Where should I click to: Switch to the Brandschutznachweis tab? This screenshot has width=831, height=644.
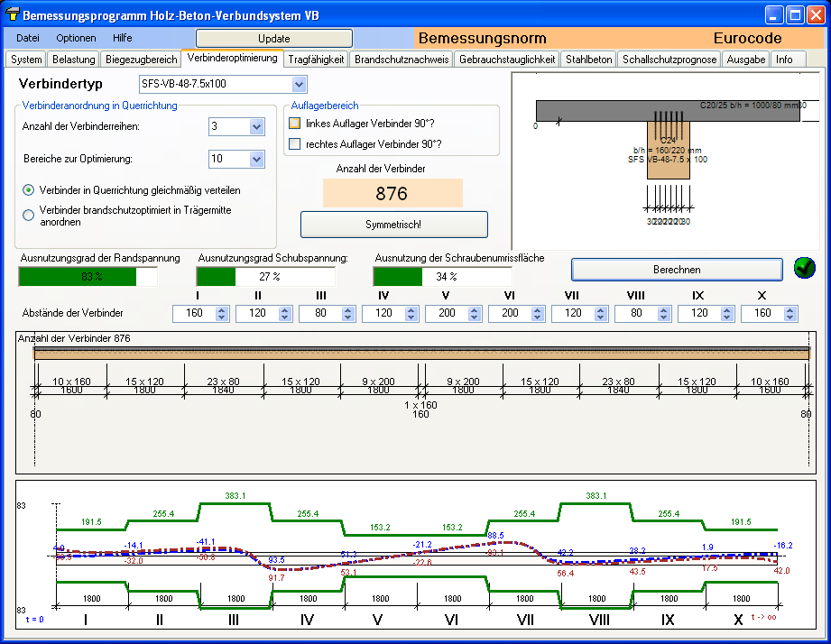(402, 60)
